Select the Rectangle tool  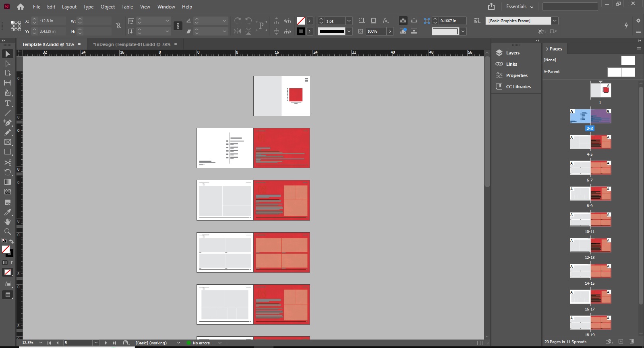tap(8, 152)
